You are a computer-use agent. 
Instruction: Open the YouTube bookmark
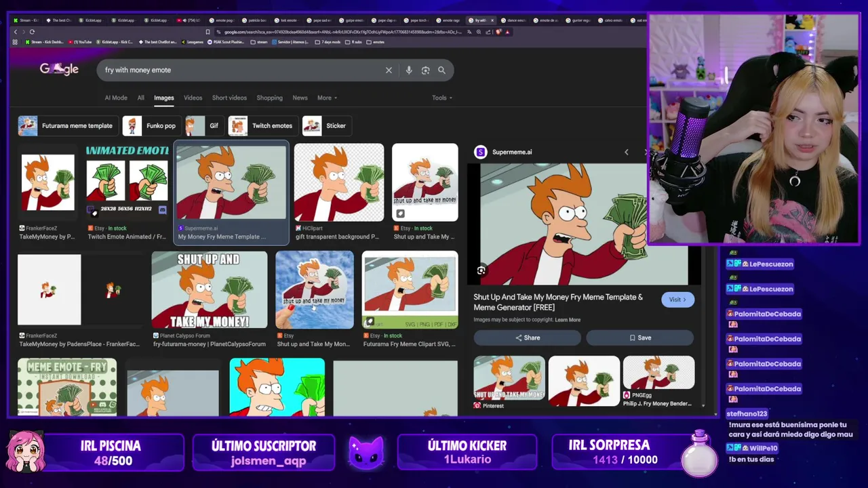(80, 42)
